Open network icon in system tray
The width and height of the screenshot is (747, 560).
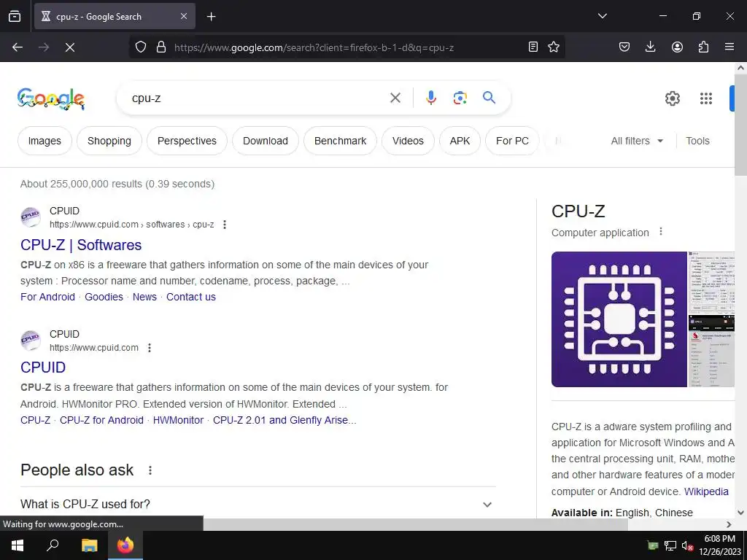[670, 545]
